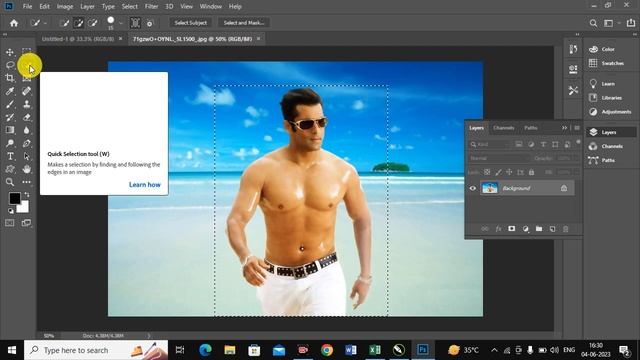Open the Image menu
The width and height of the screenshot is (640, 360).
pos(64,7)
